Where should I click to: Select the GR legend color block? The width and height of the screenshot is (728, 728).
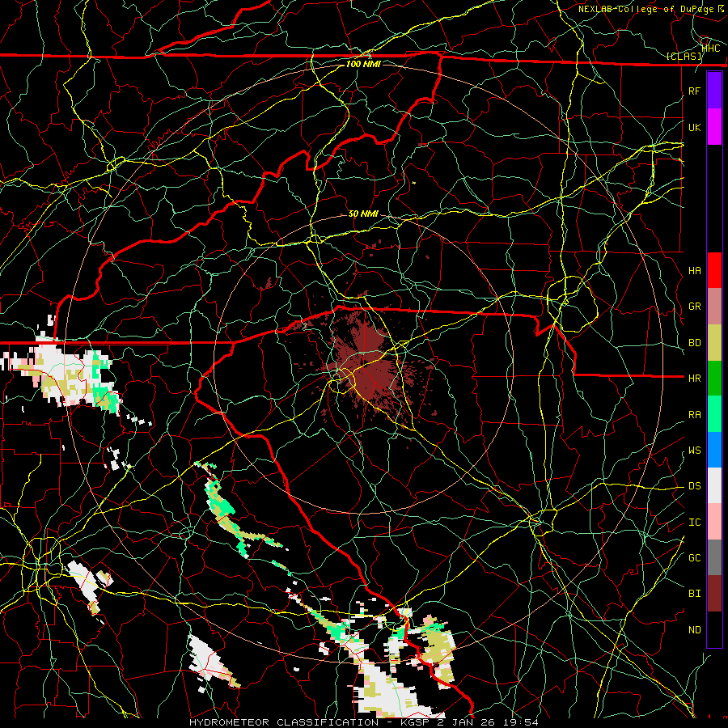point(714,306)
